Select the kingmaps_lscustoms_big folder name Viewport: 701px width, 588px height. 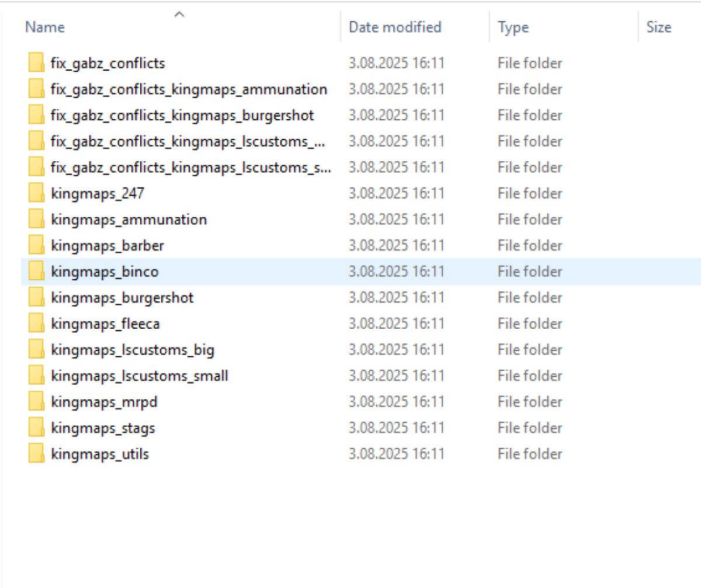pyautogui.click(x=133, y=350)
